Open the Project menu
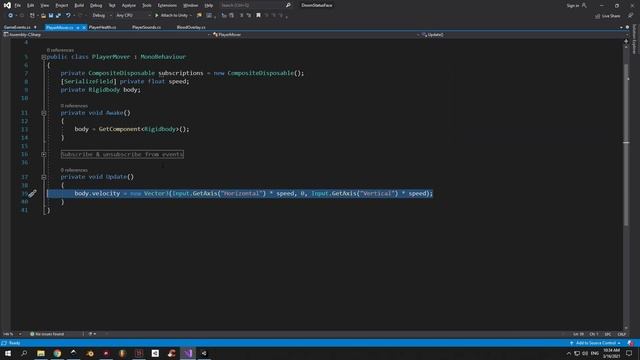 (62, 5)
